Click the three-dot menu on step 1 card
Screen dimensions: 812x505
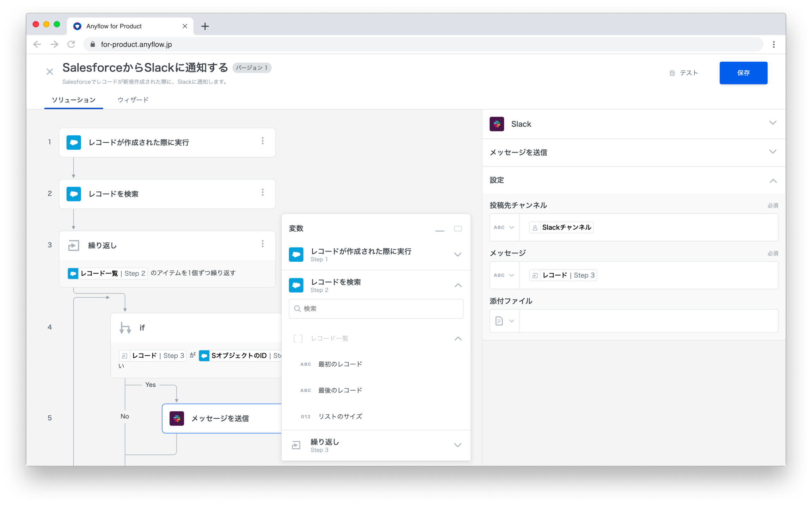tap(263, 141)
